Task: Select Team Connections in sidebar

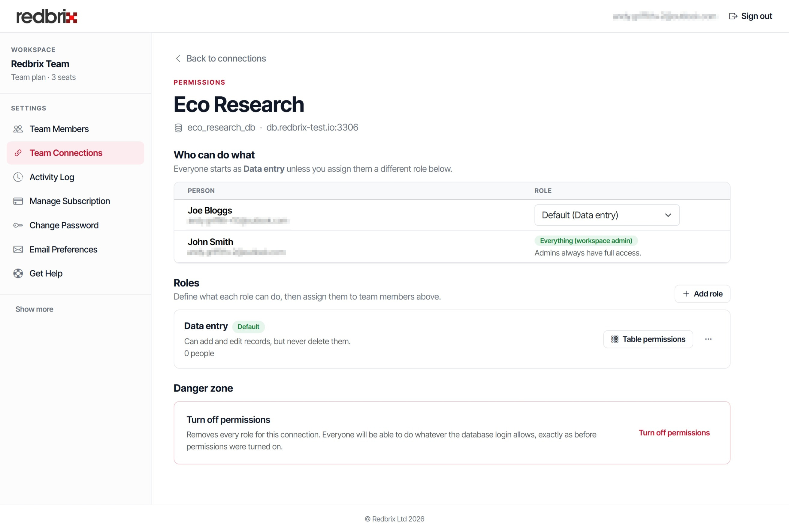Action: [75, 153]
